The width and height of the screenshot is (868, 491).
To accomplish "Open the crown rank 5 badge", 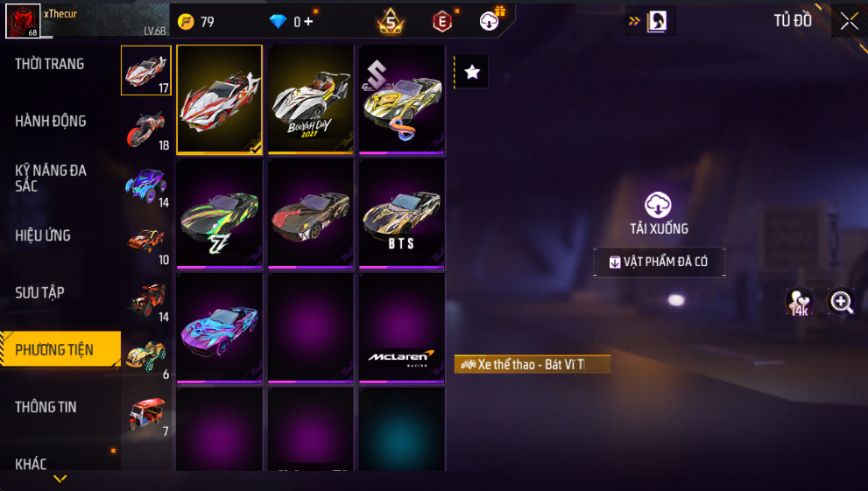I will [x=391, y=22].
